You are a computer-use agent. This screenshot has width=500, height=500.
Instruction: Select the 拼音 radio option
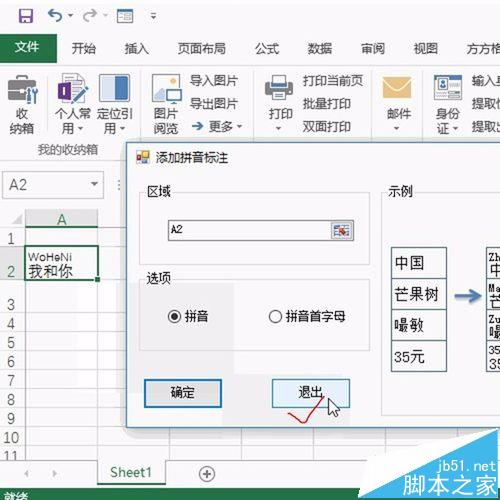(x=188, y=316)
